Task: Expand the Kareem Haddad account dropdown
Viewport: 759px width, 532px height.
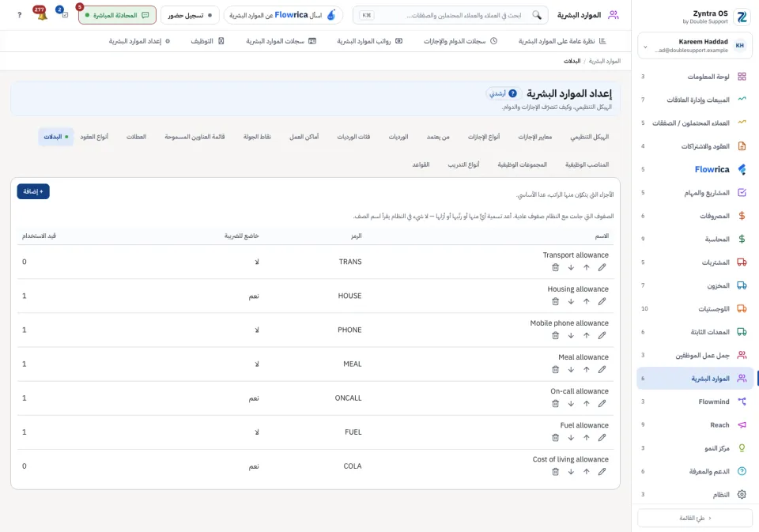Action: (696, 46)
